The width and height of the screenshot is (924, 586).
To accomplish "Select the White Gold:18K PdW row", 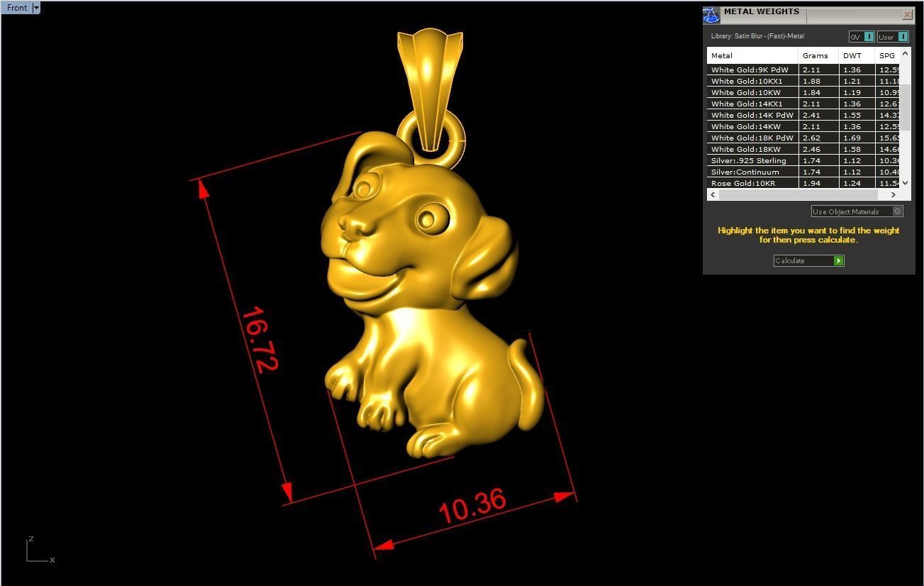I will pos(803,138).
